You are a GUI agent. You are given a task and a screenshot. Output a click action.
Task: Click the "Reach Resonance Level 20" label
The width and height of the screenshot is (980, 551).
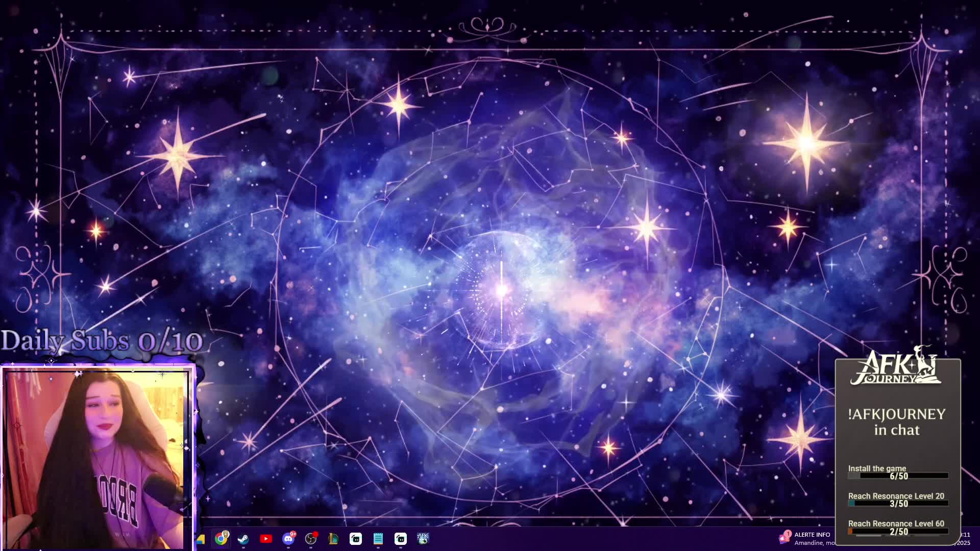(896, 496)
